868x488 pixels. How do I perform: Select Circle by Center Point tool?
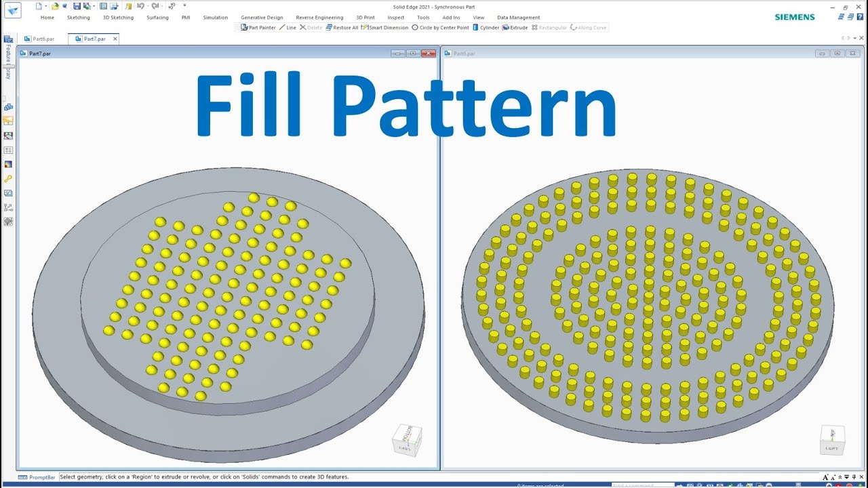click(x=440, y=28)
